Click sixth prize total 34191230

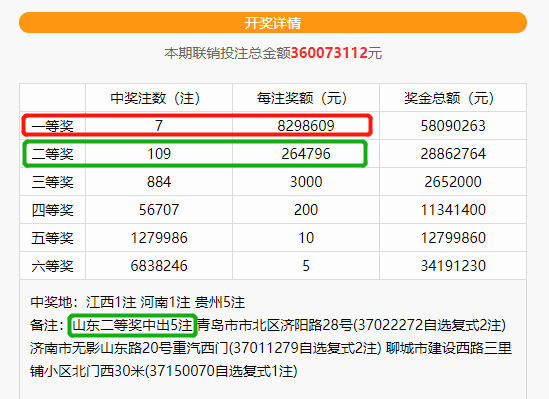tap(453, 266)
